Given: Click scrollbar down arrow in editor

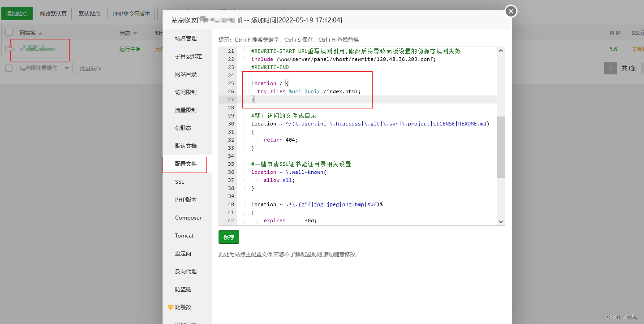Looking at the screenshot, I should (x=501, y=221).
